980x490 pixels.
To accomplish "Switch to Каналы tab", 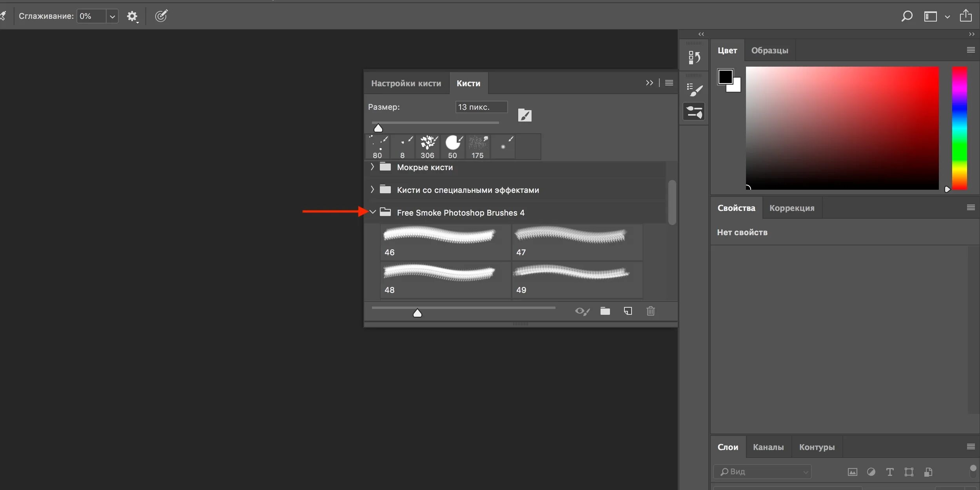I will click(768, 447).
